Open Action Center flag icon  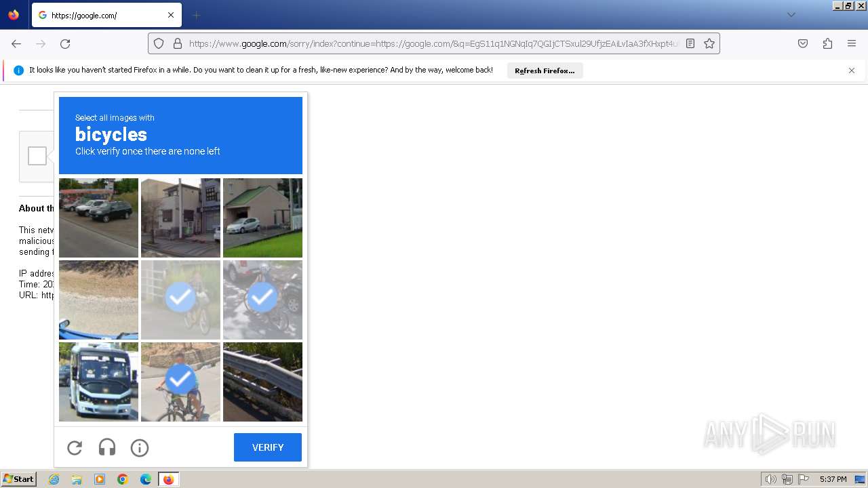[804, 479]
